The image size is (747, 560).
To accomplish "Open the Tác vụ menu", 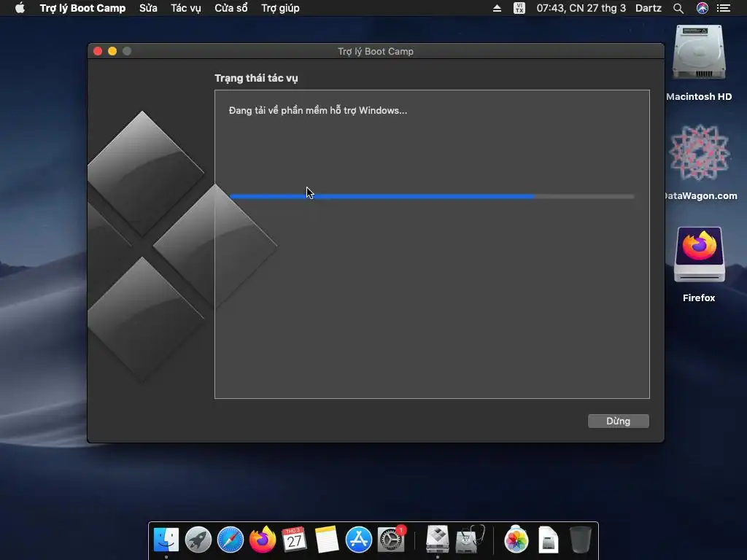I will [x=186, y=8].
